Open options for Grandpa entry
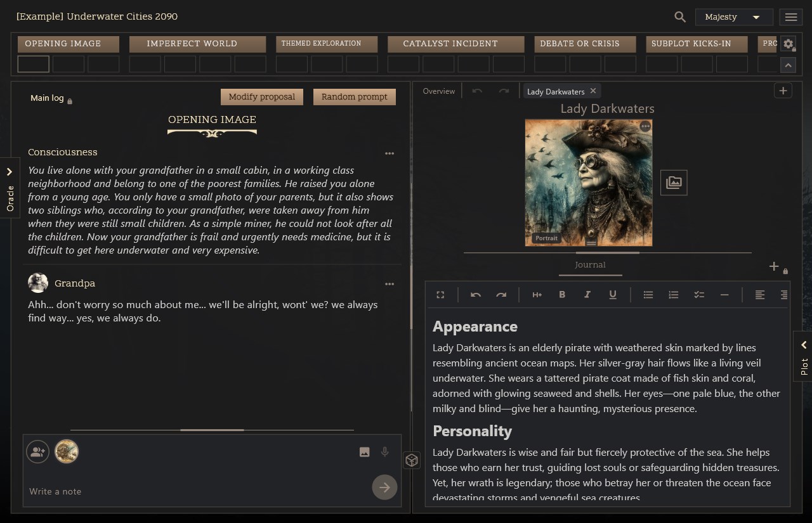The height and width of the screenshot is (523, 812). pyautogui.click(x=390, y=284)
